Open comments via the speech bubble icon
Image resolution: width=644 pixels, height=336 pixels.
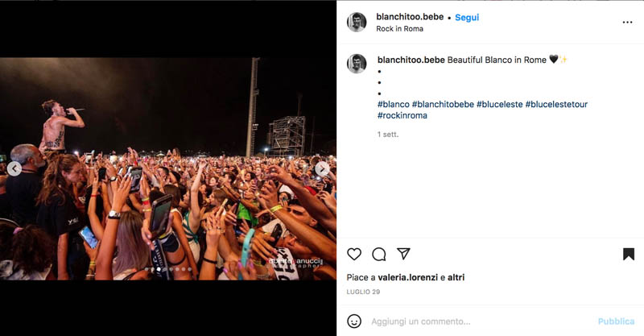(x=378, y=254)
